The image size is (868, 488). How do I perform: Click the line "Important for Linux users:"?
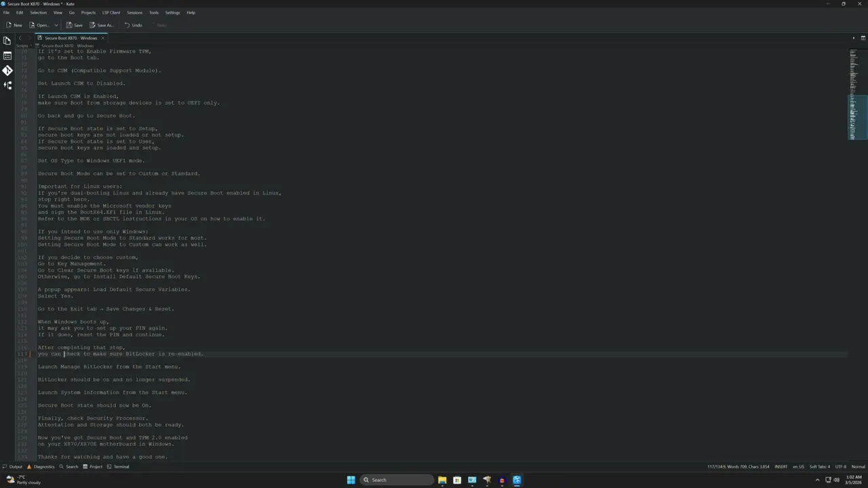click(80, 186)
